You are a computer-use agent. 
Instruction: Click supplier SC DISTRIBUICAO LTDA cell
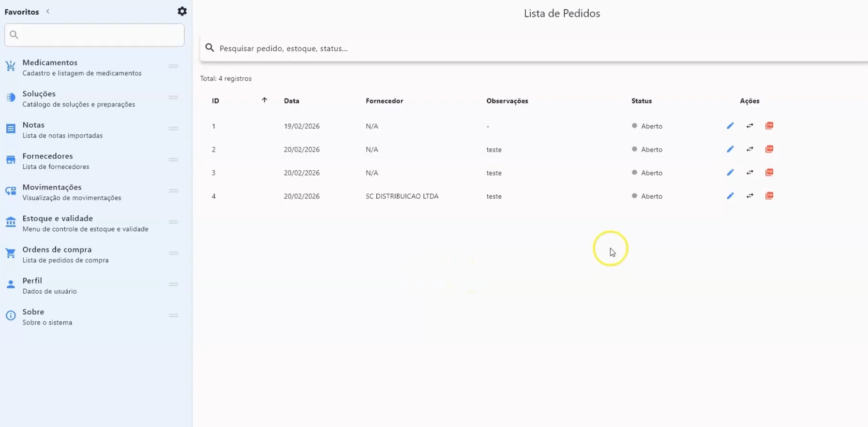coord(402,196)
